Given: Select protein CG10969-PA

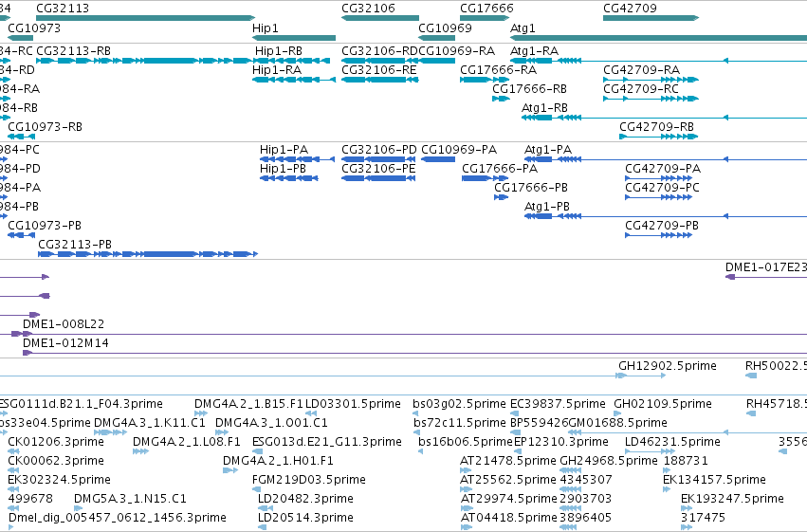Looking at the screenshot, I should click(438, 159).
